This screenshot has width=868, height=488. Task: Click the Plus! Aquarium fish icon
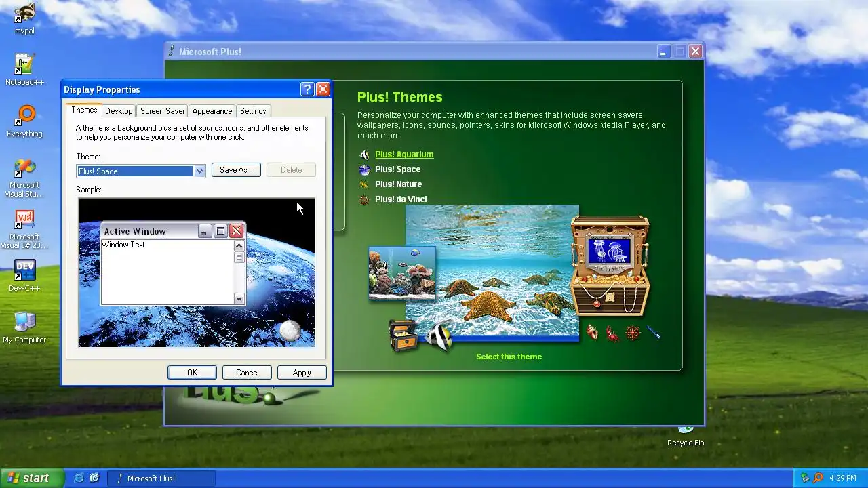click(x=365, y=155)
